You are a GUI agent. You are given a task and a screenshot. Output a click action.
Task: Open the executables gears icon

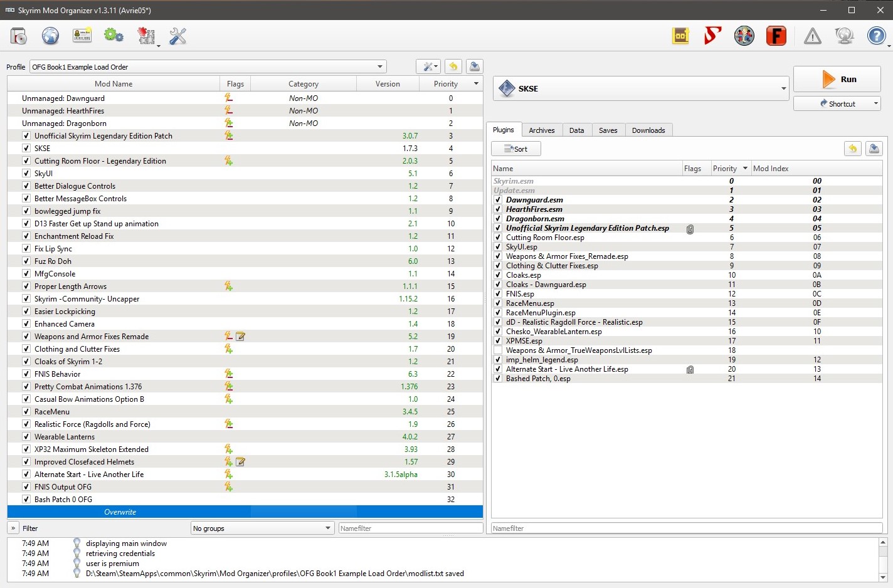pos(114,36)
